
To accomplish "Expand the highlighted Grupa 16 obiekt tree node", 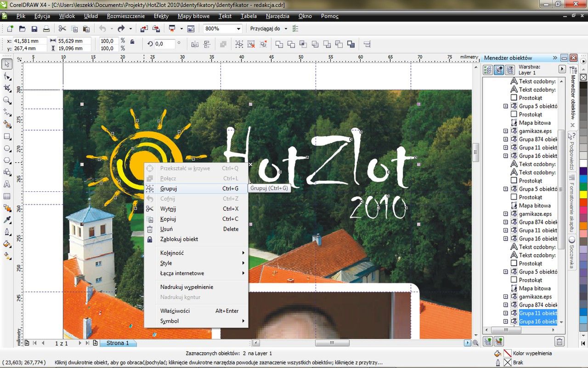I will tap(506, 322).
